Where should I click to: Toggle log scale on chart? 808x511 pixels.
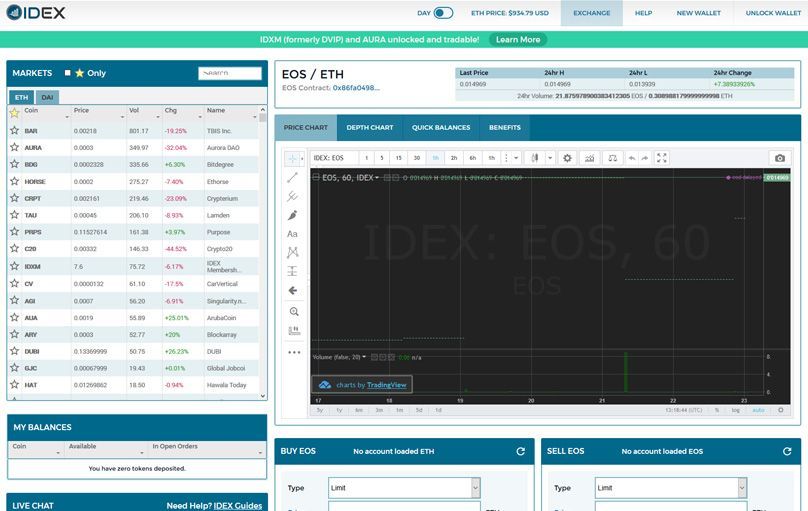click(x=735, y=411)
